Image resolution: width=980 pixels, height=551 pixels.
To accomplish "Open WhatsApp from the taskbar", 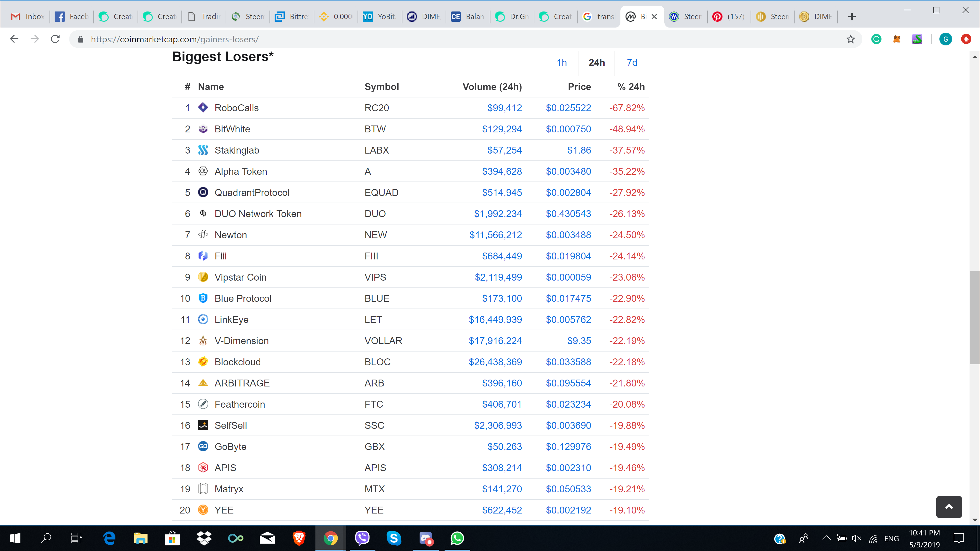I will tap(457, 538).
